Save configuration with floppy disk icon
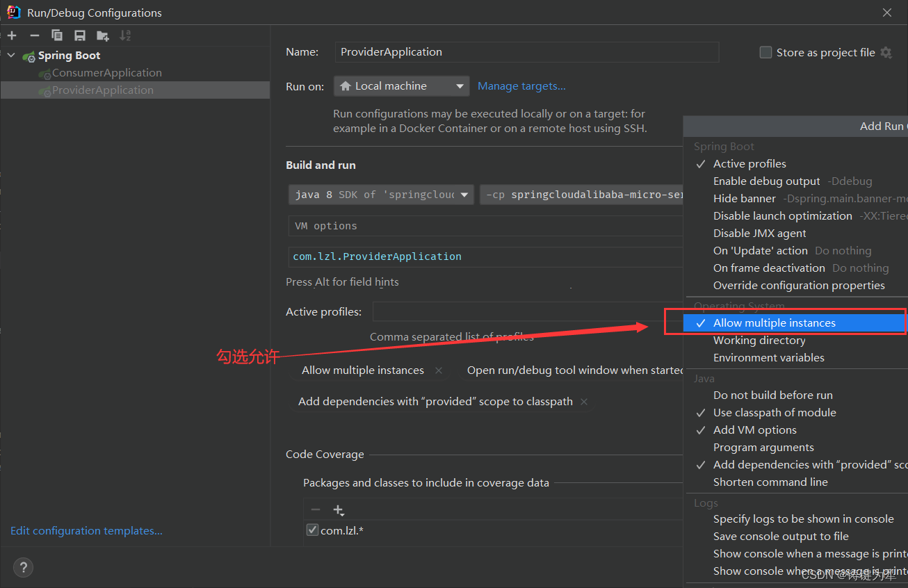The width and height of the screenshot is (908, 588). 80,35
